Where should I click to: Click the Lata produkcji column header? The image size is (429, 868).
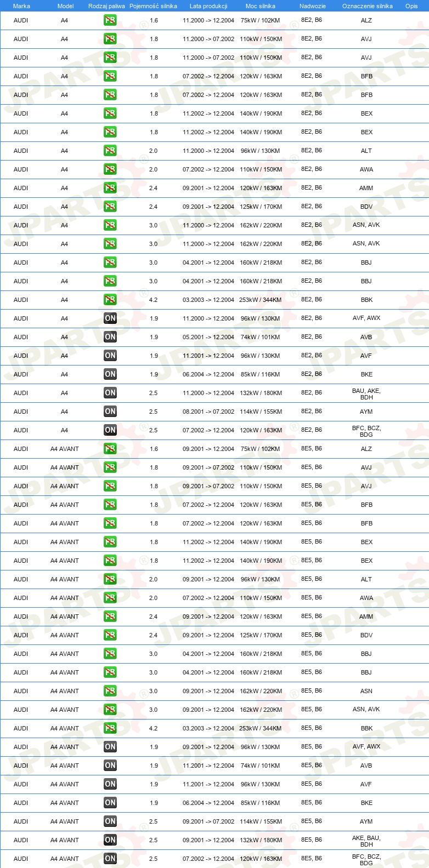pos(208,6)
